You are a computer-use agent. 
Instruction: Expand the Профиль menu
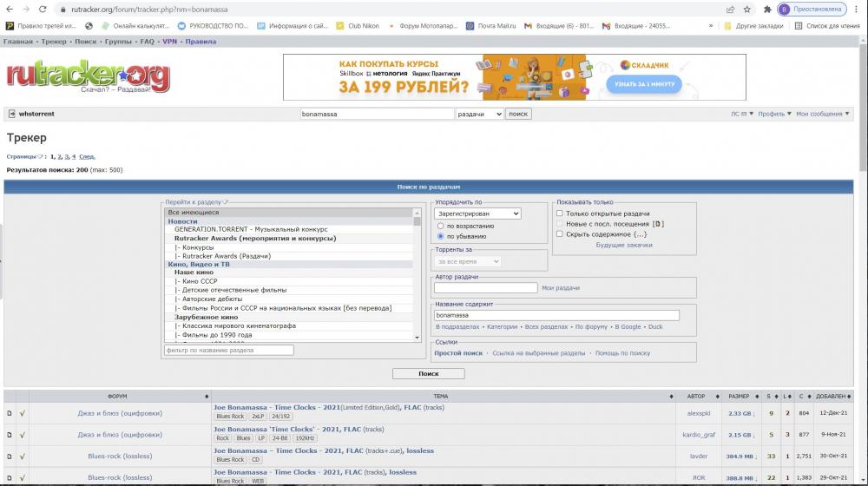[x=774, y=114]
